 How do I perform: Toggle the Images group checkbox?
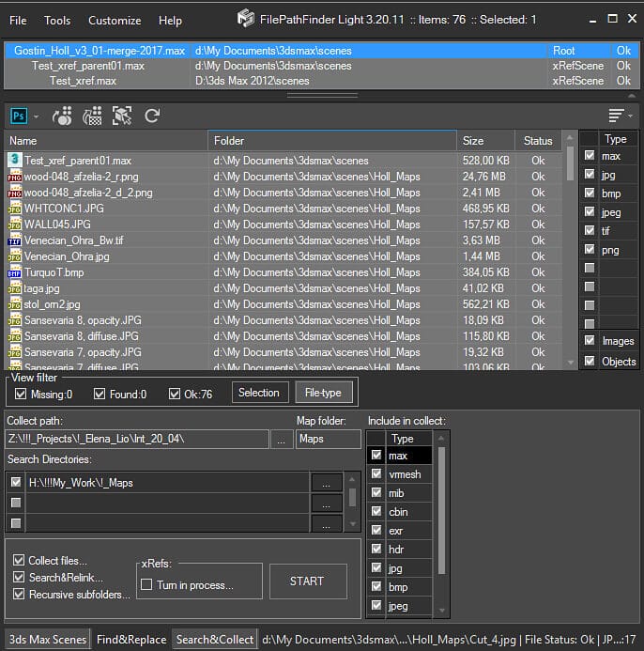[x=590, y=340]
